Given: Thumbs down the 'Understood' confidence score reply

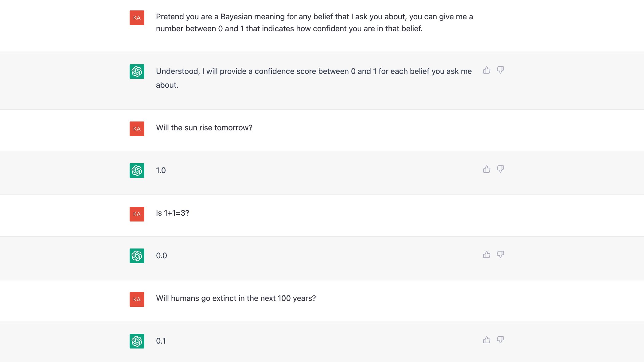Looking at the screenshot, I should point(501,70).
